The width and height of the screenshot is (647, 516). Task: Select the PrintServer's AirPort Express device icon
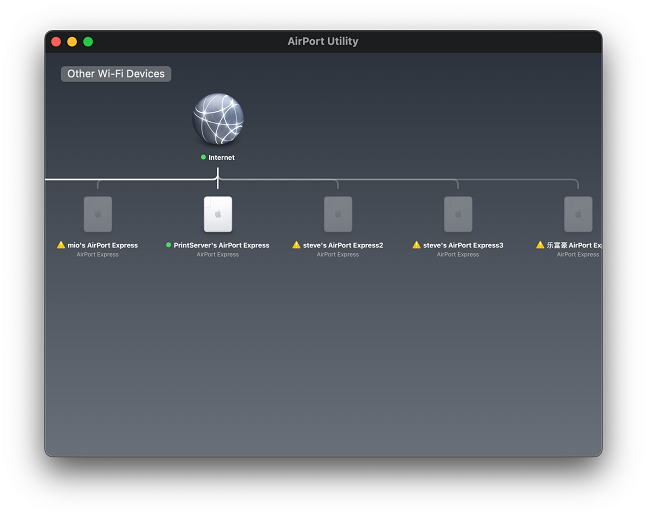coord(218,214)
